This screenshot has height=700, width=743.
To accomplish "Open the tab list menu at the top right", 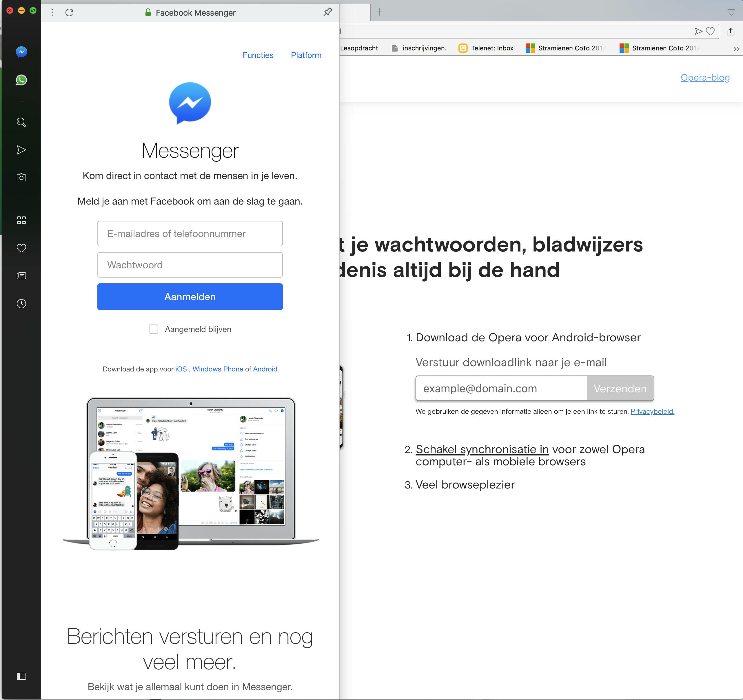I will pos(731,12).
